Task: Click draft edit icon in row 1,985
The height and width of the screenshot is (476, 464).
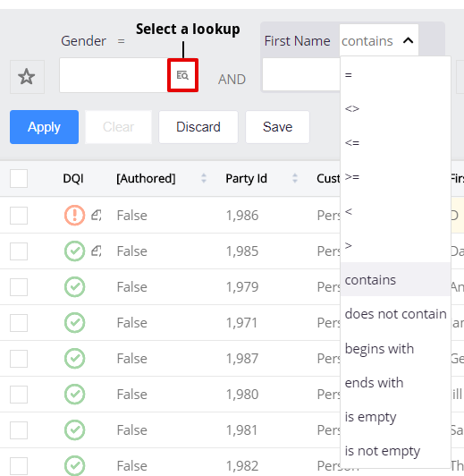Action: [97, 251]
